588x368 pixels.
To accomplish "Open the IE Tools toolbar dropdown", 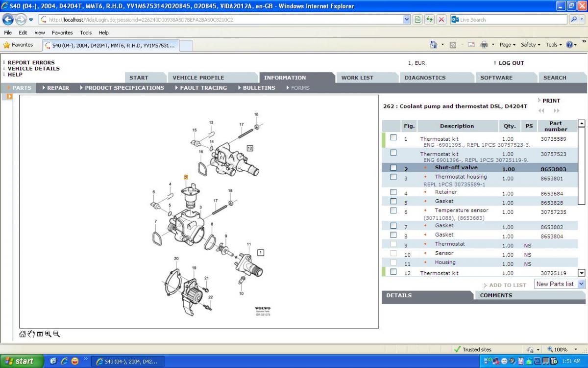I will click(554, 45).
